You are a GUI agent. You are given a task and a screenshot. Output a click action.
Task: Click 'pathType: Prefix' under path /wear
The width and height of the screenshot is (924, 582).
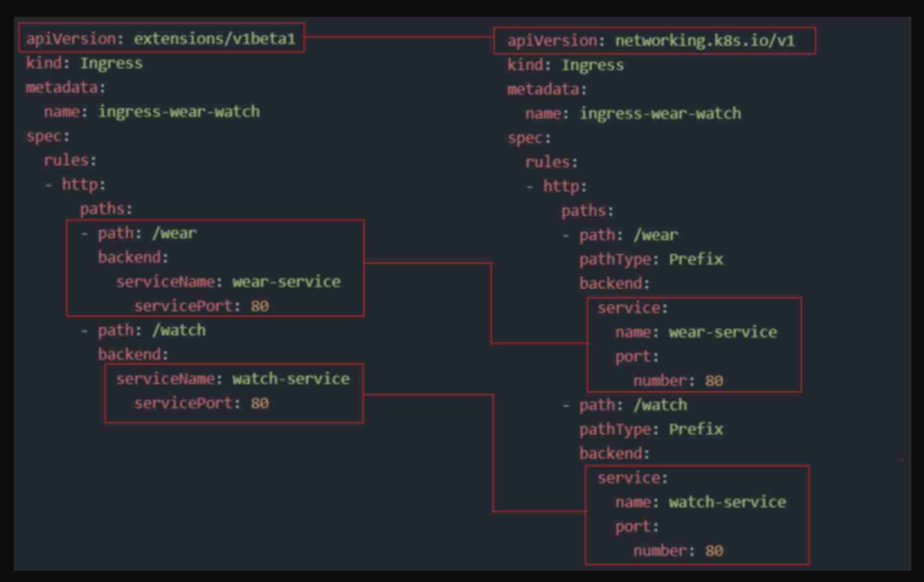[651, 259]
